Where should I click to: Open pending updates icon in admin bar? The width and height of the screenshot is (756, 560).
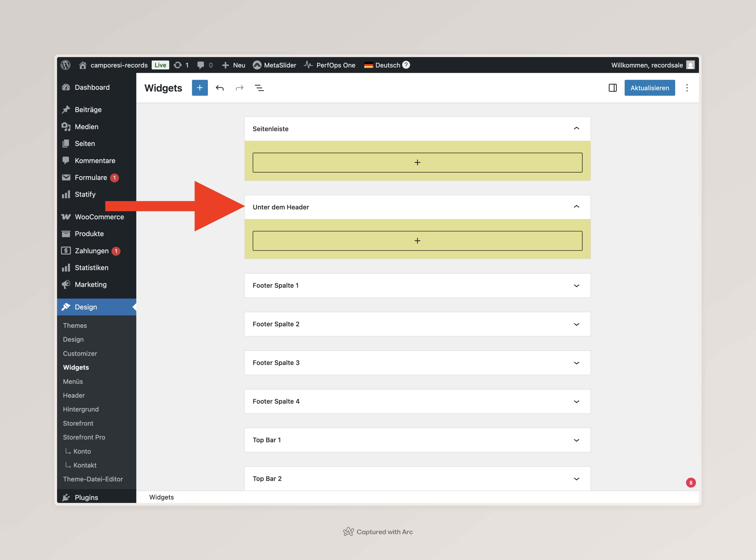(181, 65)
